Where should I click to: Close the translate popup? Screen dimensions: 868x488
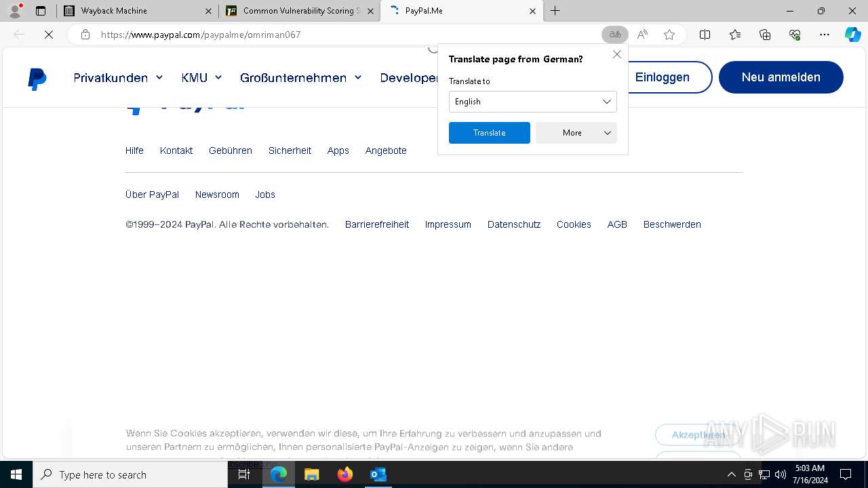pyautogui.click(x=617, y=54)
